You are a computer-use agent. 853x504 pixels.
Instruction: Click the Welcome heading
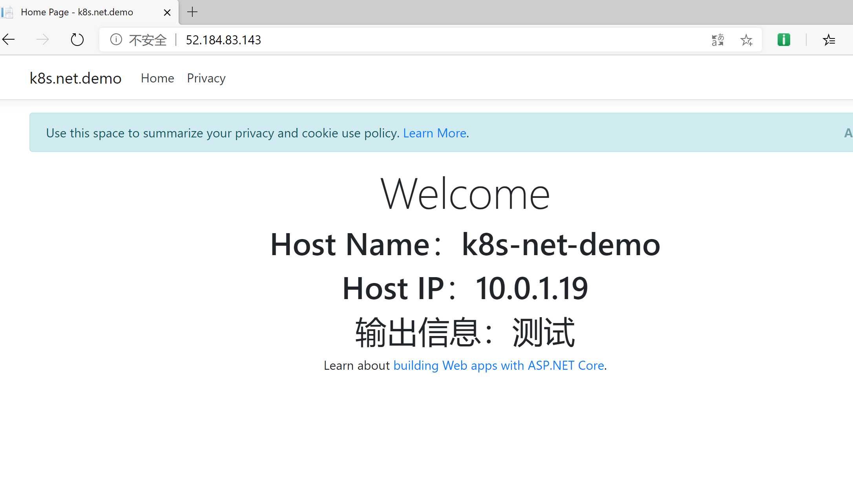pyautogui.click(x=465, y=194)
